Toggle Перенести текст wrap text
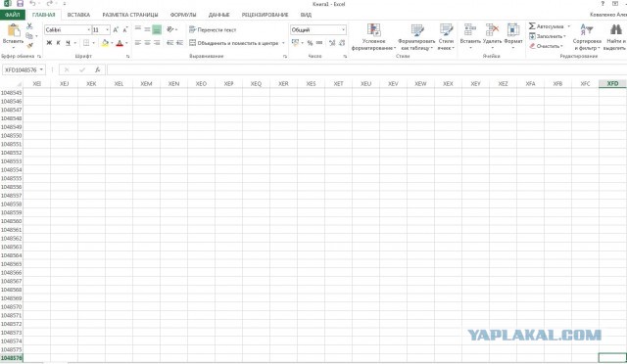Viewport: 627px width, 364px height. tap(213, 30)
